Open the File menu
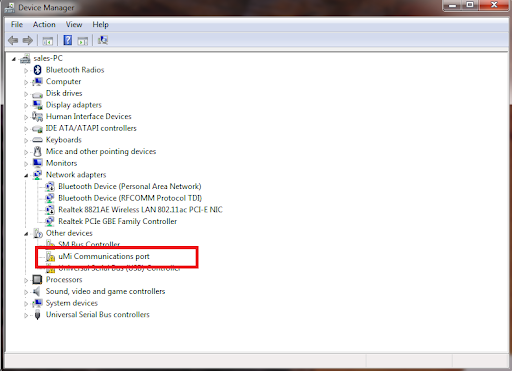 pyautogui.click(x=17, y=24)
